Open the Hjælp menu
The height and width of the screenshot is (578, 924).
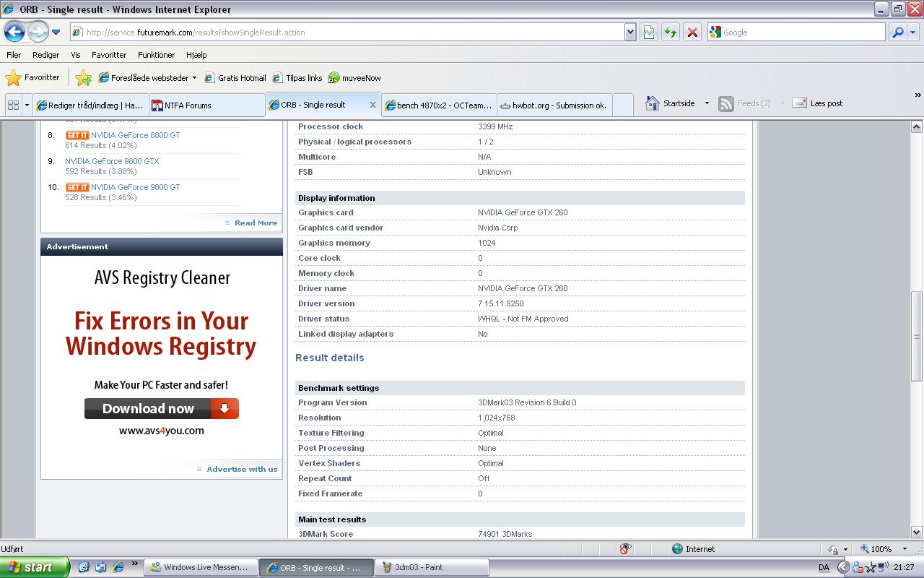pyautogui.click(x=196, y=55)
